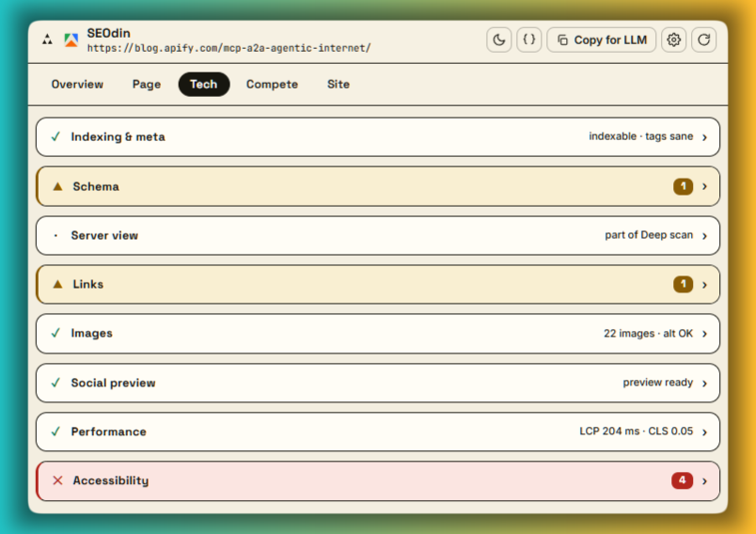Click the Accessibility red X icon

[58, 480]
